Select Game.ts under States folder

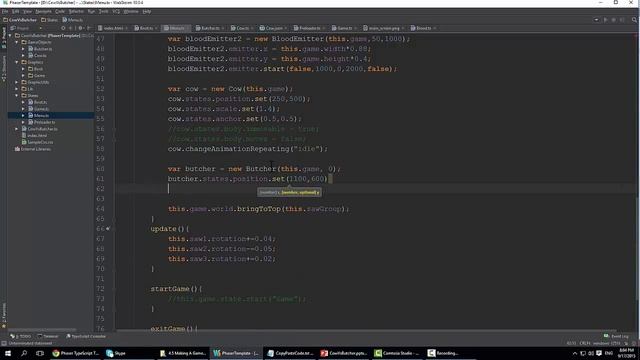coord(41,109)
